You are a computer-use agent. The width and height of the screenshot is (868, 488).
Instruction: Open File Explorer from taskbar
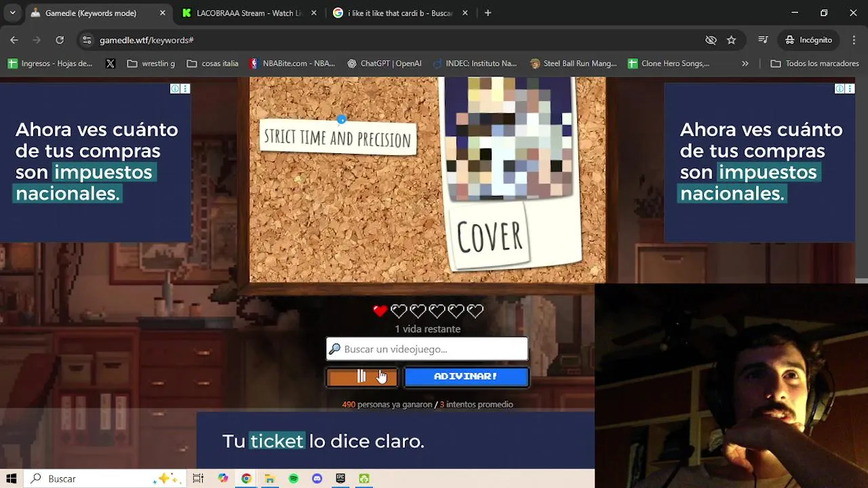[x=269, y=479]
